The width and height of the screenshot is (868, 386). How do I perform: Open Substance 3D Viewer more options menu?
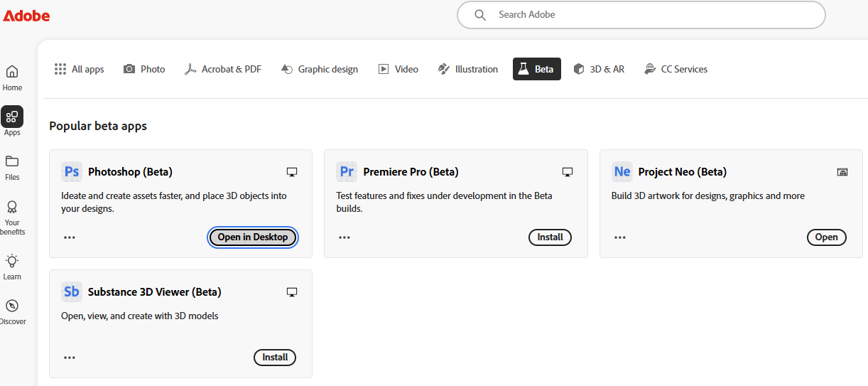pos(70,358)
